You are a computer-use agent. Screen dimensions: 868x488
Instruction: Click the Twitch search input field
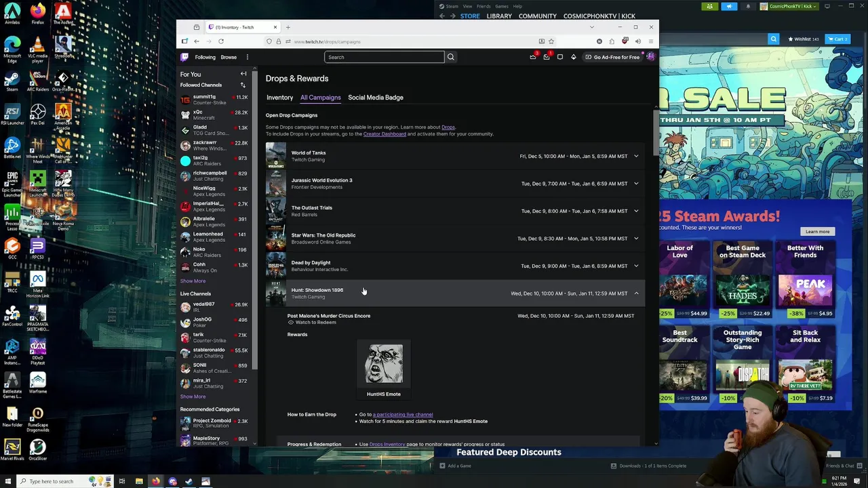tap(384, 57)
